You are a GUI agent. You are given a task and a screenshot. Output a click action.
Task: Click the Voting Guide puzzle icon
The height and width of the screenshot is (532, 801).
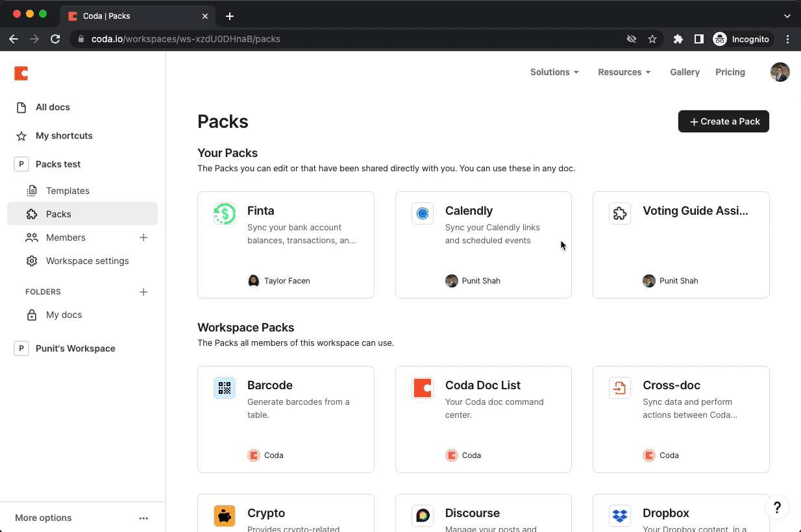[x=620, y=214]
